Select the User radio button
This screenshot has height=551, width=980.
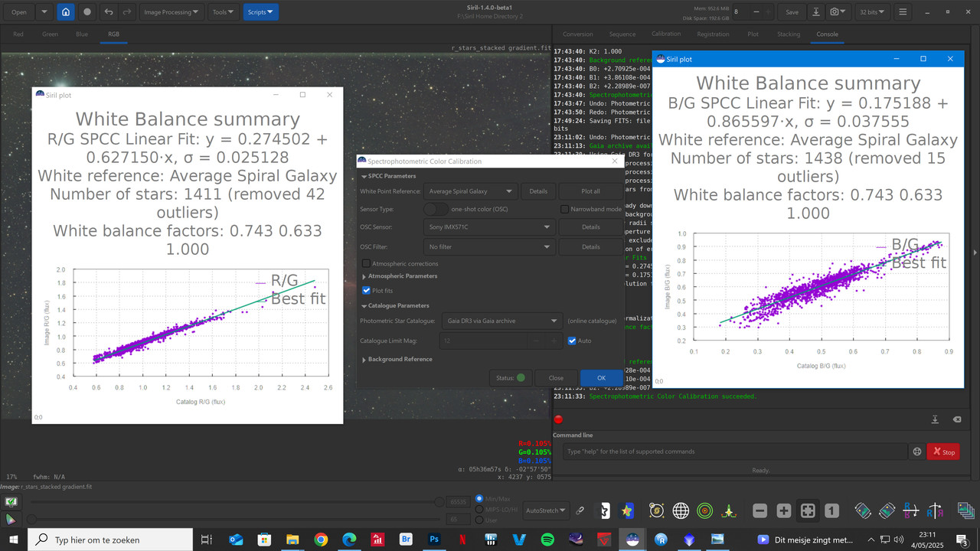click(479, 520)
